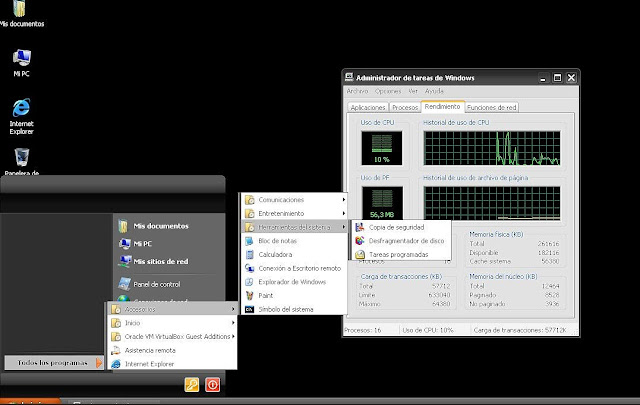This screenshot has width=640, height=405.
Task: Expand the Inicio programs submenu
Action: pos(172,323)
